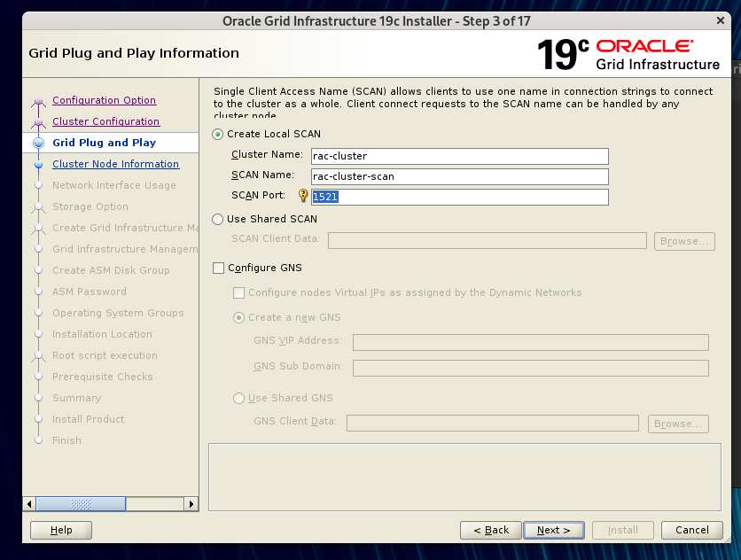The width and height of the screenshot is (741, 560).
Task: Click the Grid Plug and Play step marker icon
Action: click(x=39, y=143)
